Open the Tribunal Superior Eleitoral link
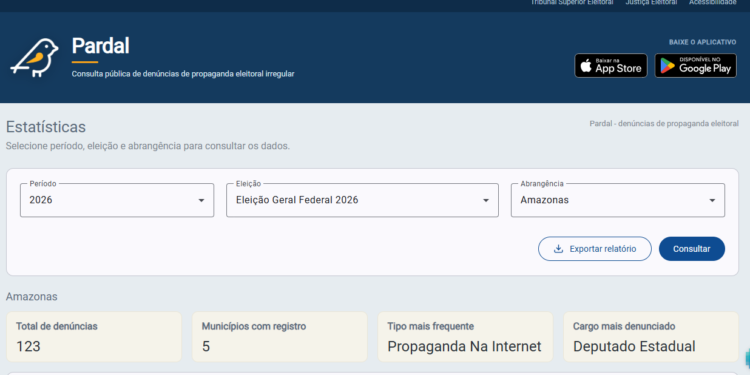 (572, 2)
